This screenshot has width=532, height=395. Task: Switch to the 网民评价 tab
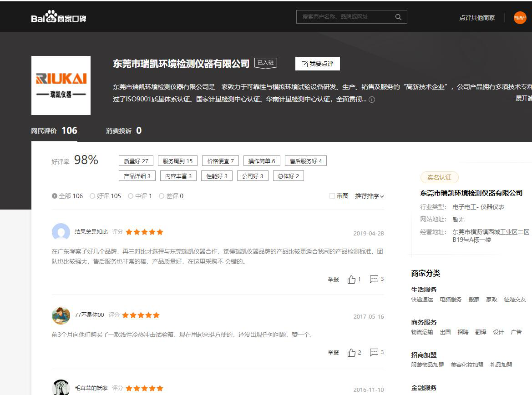[53, 130]
